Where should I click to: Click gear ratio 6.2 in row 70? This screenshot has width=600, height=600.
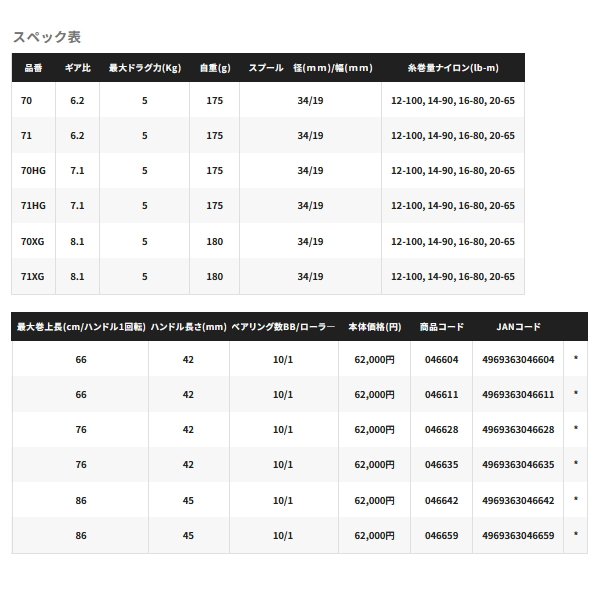coord(77,101)
